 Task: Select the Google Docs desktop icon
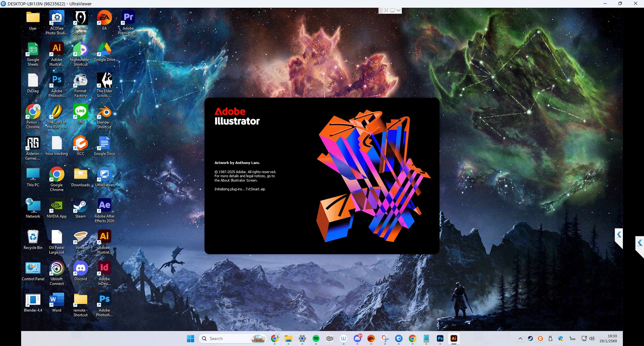click(104, 146)
